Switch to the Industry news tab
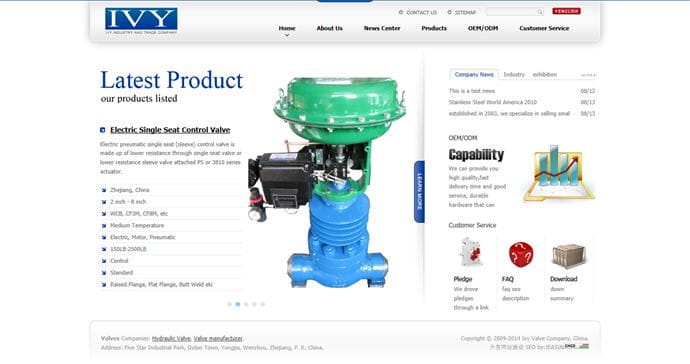This screenshot has height=364, width=690. click(x=514, y=74)
